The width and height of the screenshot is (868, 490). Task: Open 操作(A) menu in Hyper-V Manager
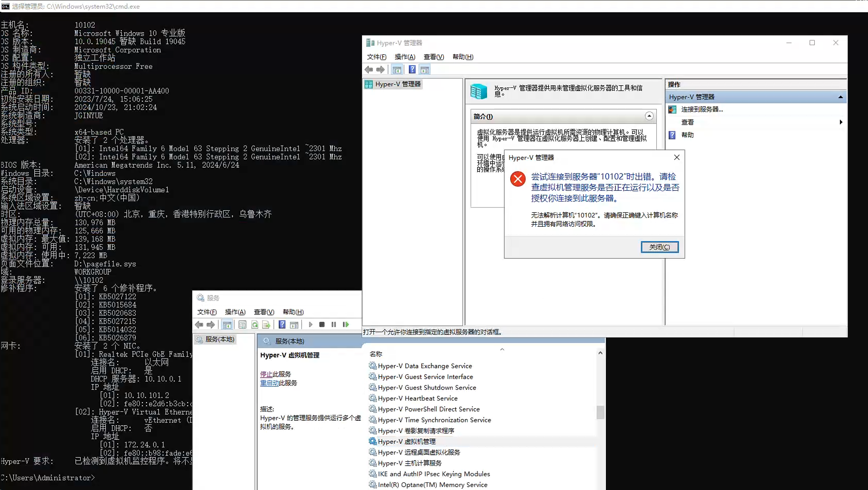(x=405, y=57)
